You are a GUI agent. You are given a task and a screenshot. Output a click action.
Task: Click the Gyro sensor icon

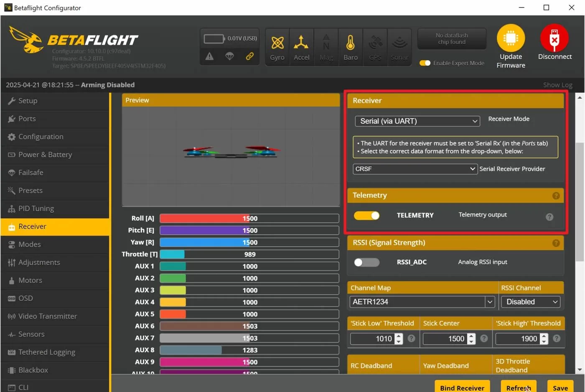277,43
